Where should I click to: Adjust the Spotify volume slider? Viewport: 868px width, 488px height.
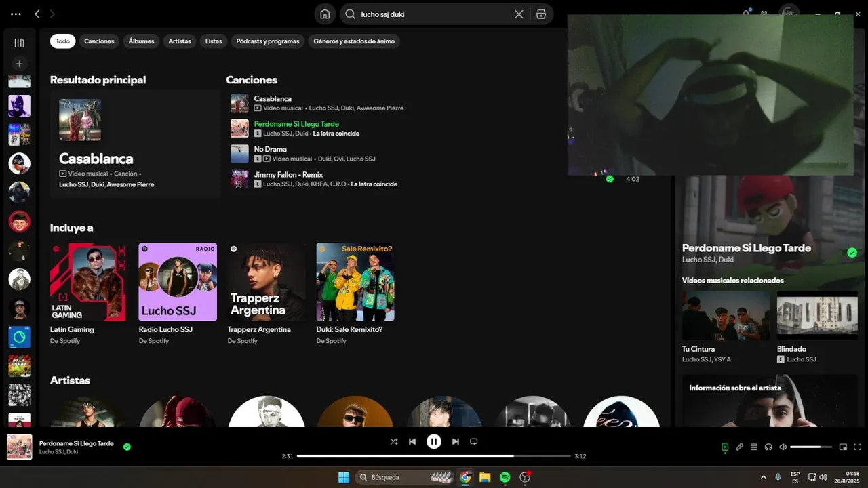click(810, 447)
